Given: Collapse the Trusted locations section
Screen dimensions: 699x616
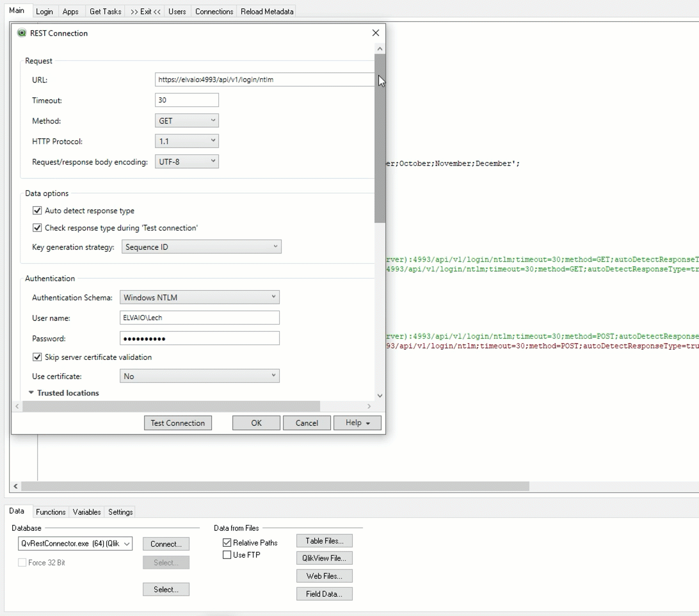Looking at the screenshot, I should 31,393.
